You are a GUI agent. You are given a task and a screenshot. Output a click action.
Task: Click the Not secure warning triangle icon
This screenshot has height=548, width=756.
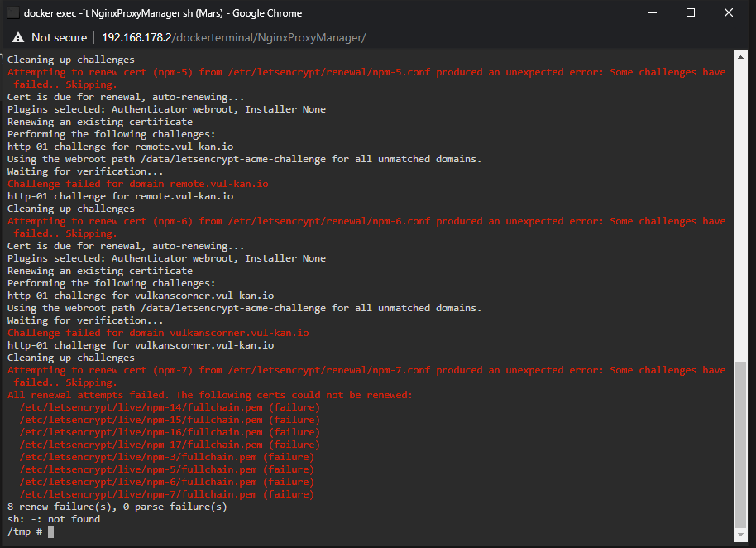[x=18, y=37]
